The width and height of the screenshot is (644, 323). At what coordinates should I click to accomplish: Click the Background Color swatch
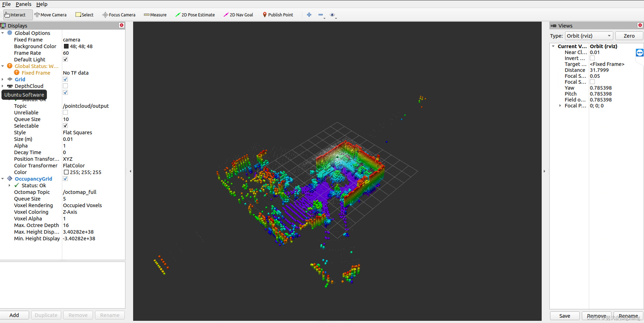coord(66,46)
